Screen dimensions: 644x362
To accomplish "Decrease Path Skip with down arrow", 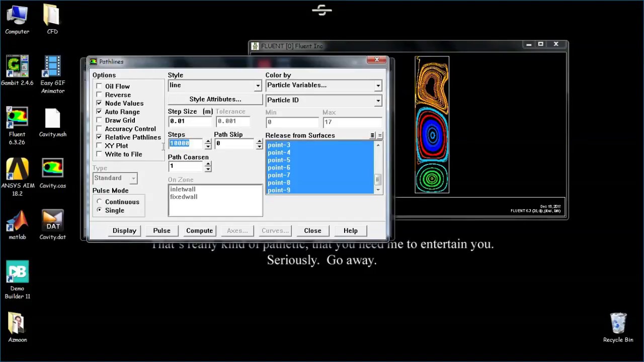I will [x=259, y=146].
